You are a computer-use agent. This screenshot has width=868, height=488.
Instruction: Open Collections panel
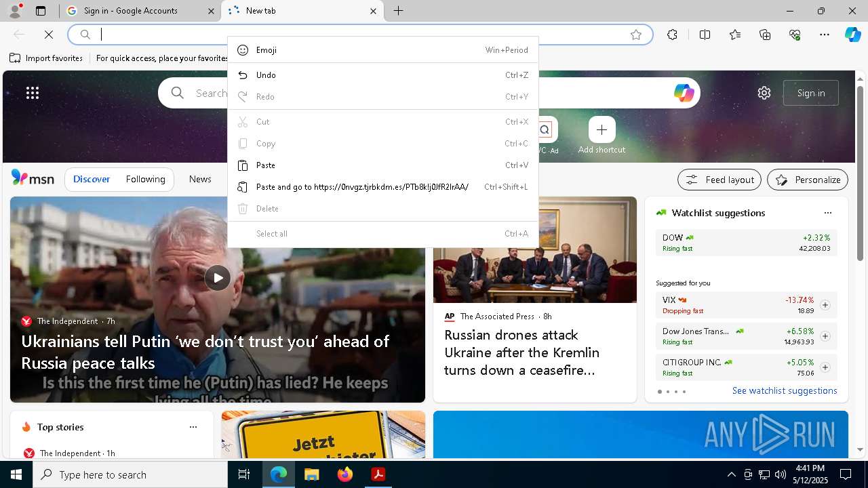pyautogui.click(x=765, y=35)
